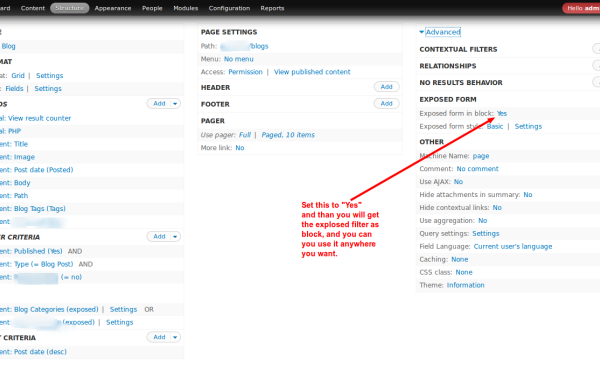This screenshot has height=365, width=600.
Task: Open Settings link beside Fields
Action: (48, 89)
